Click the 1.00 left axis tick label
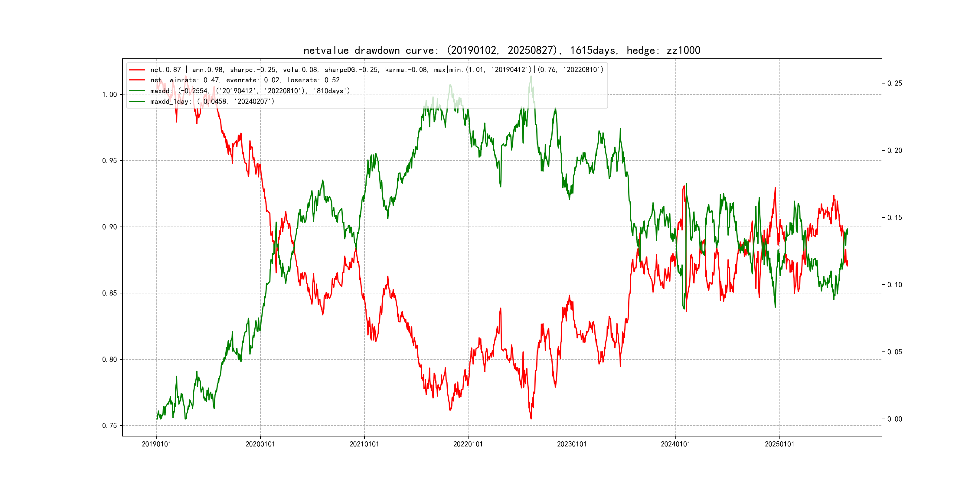 109,94
